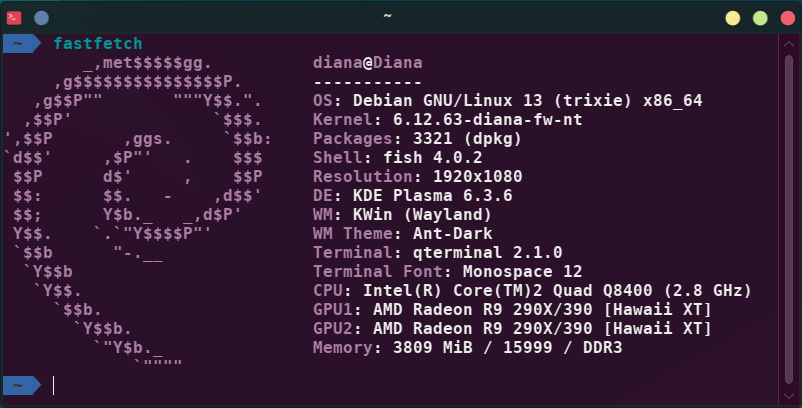Click the scrollbar down arrow
The image size is (802, 408).
(x=788, y=396)
